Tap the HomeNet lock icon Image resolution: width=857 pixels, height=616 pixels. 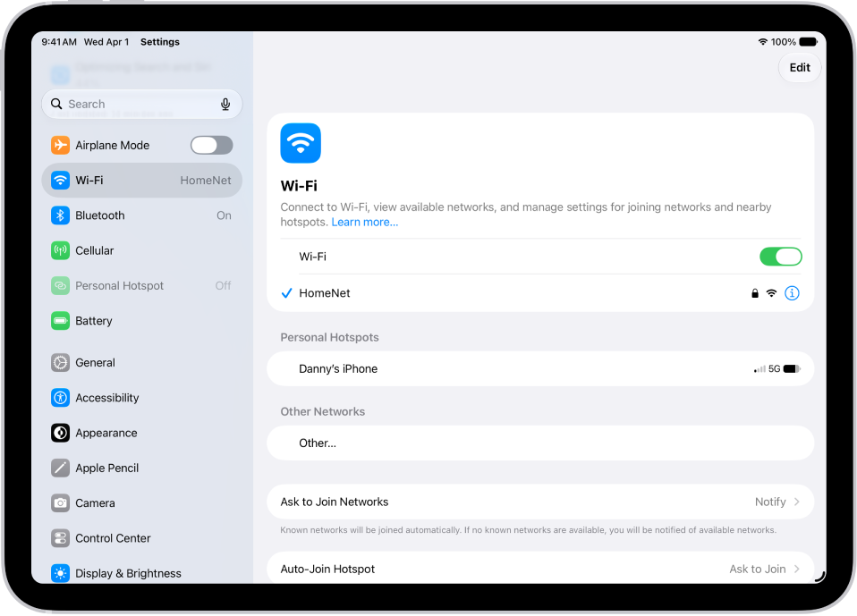tap(755, 293)
